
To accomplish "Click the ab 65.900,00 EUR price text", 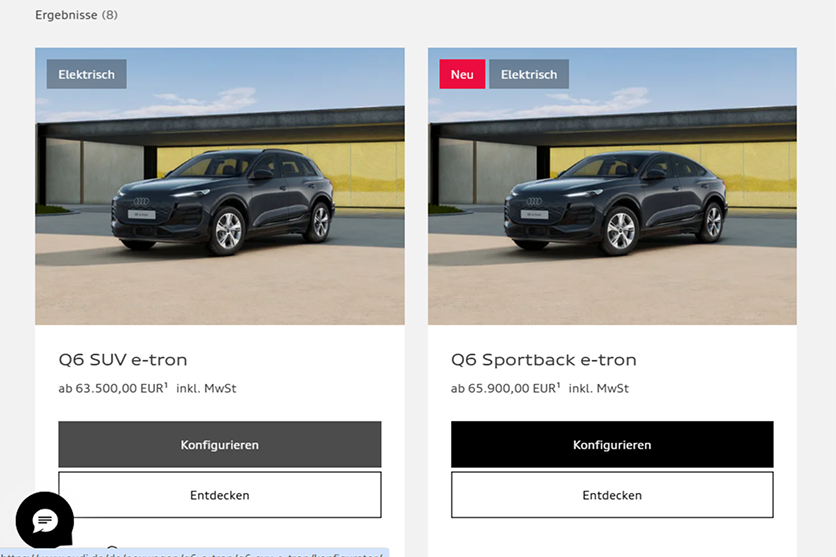I will [503, 389].
